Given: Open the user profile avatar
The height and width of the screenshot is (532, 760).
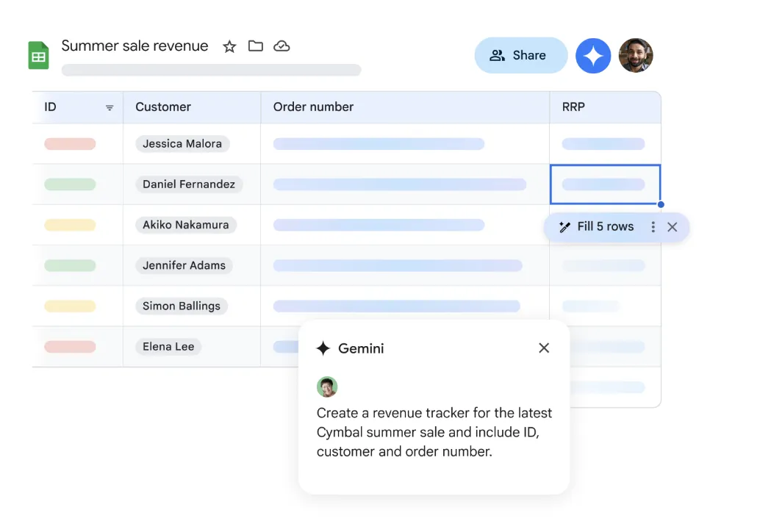Looking at the screenshot, I should pyautogui.click(x=636, y=56).
